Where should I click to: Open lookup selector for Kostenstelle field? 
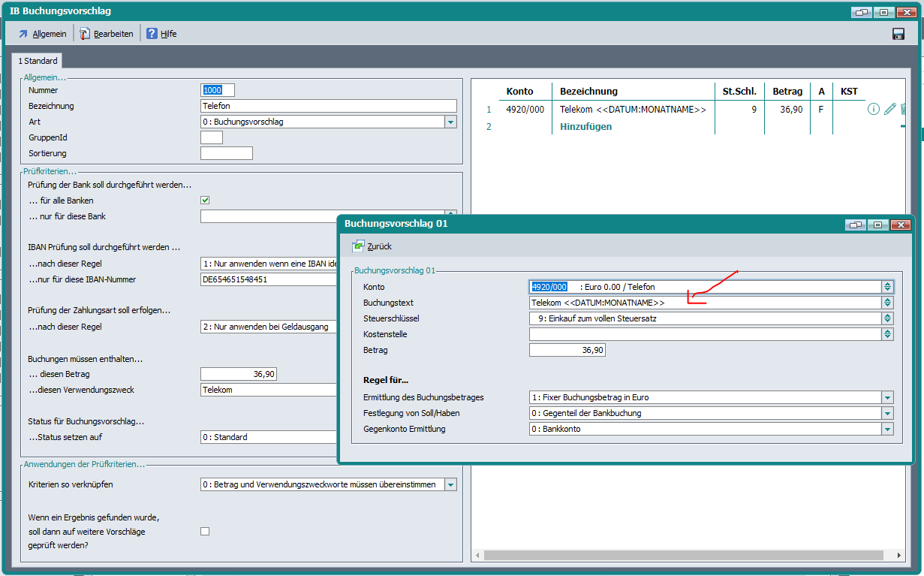click(x=887, y=334)
